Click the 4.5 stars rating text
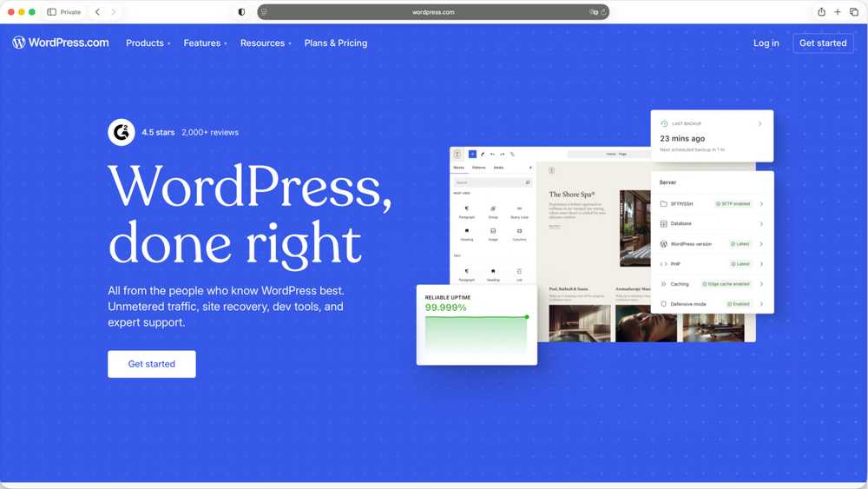The image size is (868, 489). point(158,132)
